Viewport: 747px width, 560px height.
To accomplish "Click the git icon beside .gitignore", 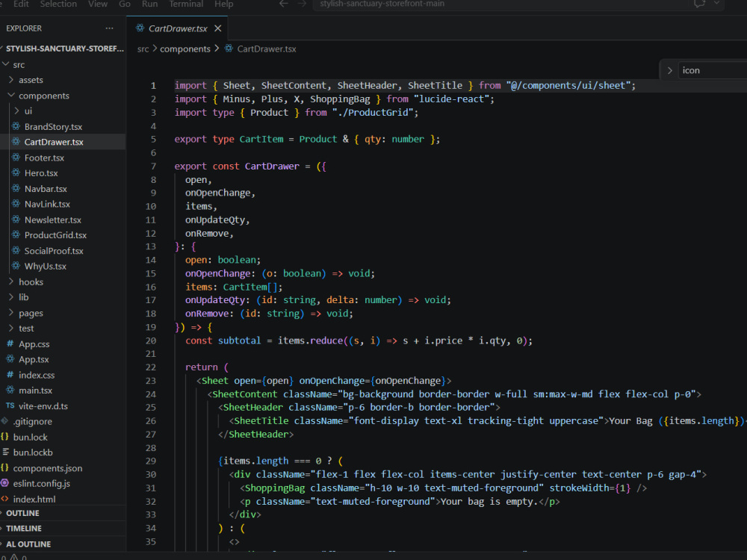I will click(x=4, y=421).
